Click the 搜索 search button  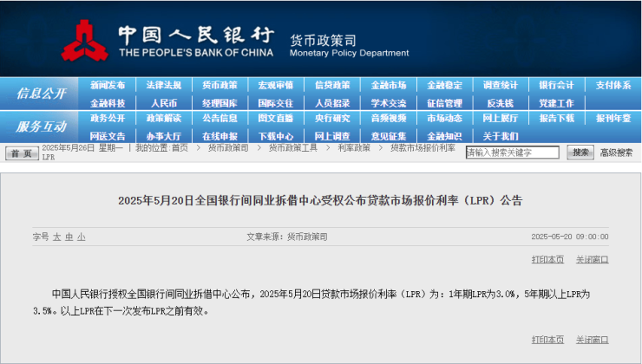coord(580,153)
